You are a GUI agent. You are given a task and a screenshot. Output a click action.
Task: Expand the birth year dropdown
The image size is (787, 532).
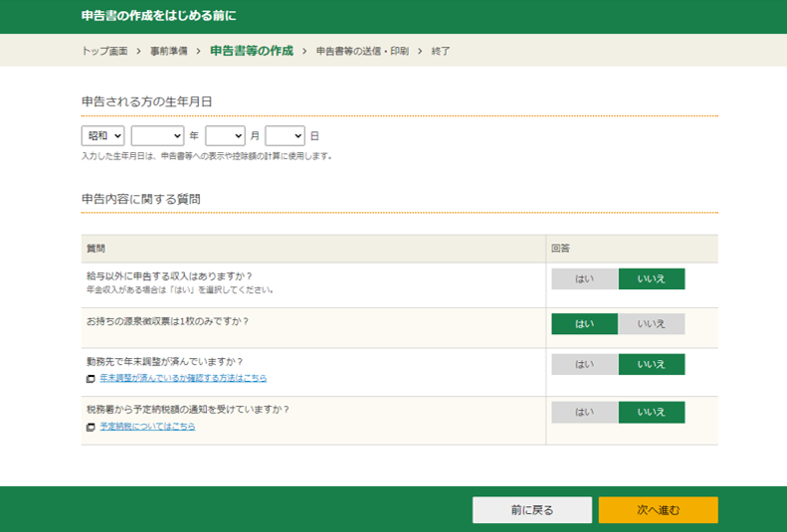click(157, 136)
